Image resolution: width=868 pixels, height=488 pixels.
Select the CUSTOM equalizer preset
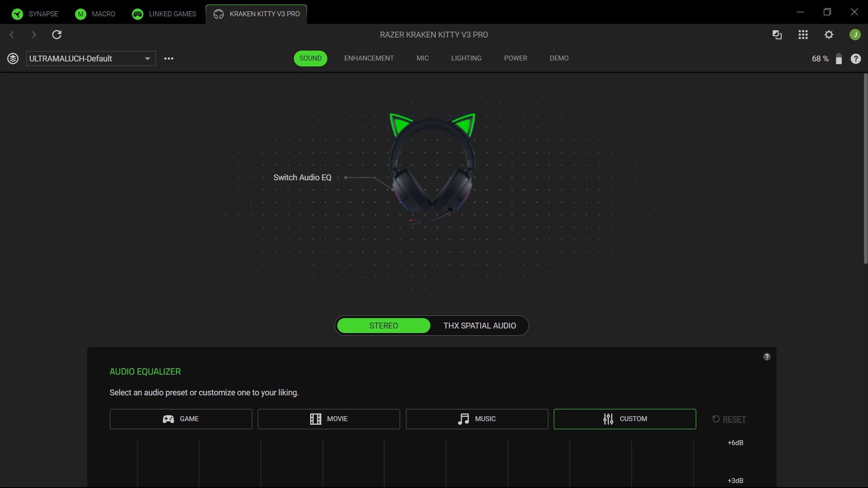coord(625,419)
